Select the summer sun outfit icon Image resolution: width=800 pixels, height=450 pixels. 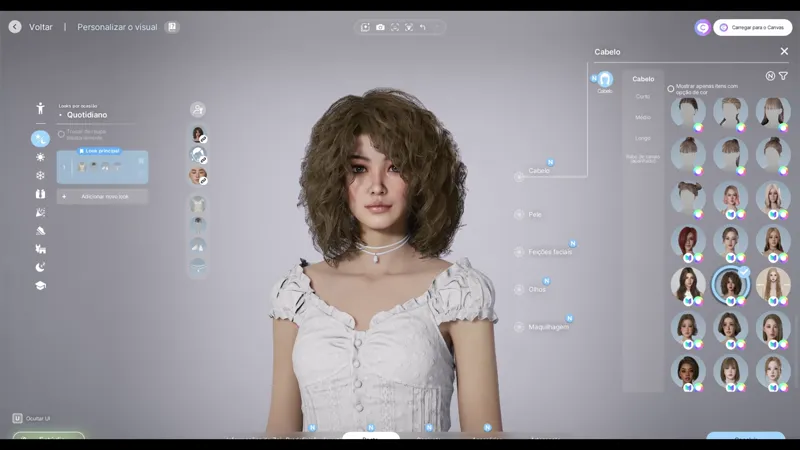40,157
